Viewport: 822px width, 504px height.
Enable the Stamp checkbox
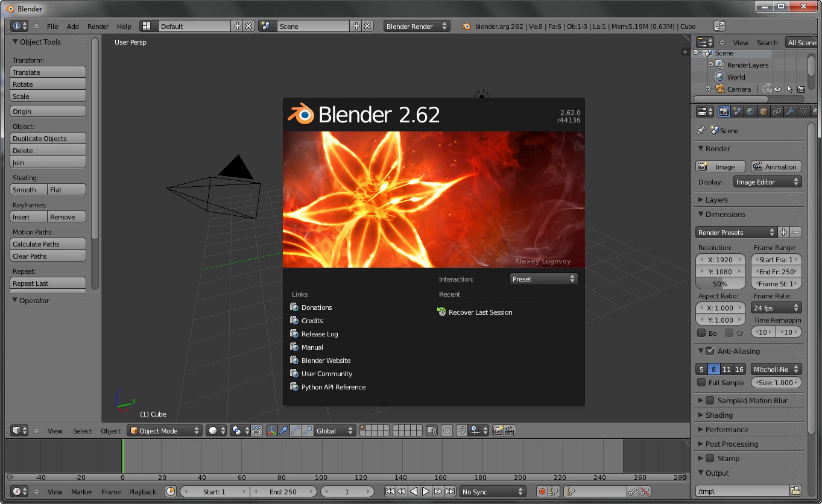(710, 458)
